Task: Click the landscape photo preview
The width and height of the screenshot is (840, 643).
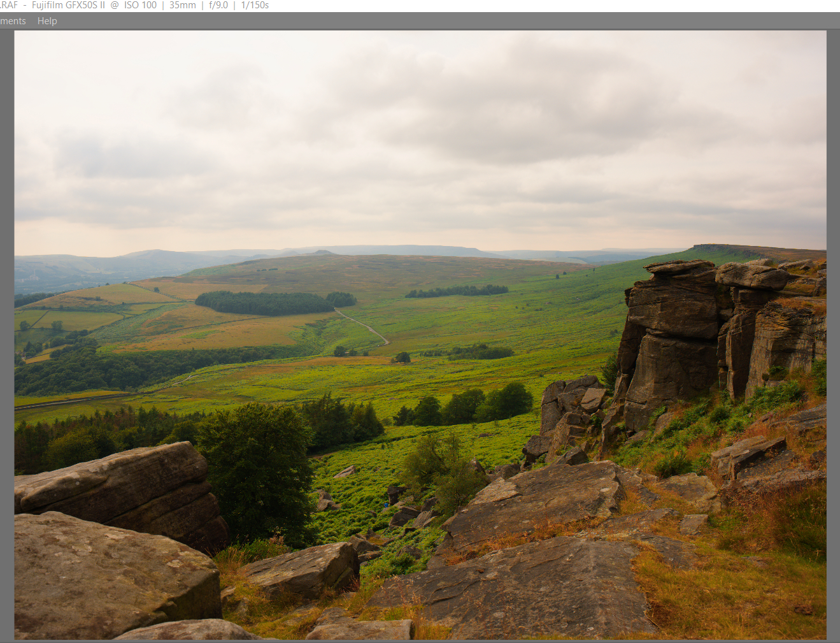Action: [x=420, y=335]
